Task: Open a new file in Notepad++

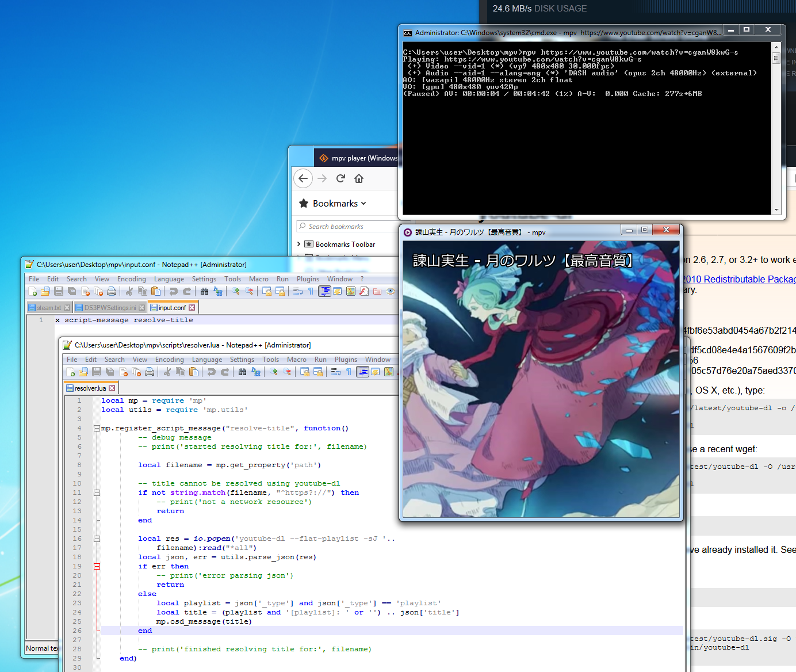Action: pyautogui.click(x=70, y=372)
